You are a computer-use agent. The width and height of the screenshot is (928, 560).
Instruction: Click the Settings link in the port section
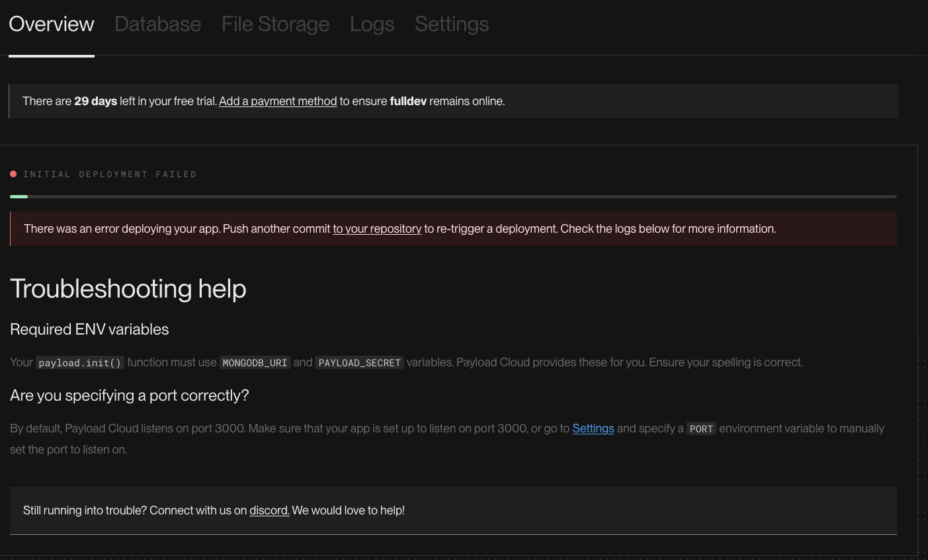[593, 428]
